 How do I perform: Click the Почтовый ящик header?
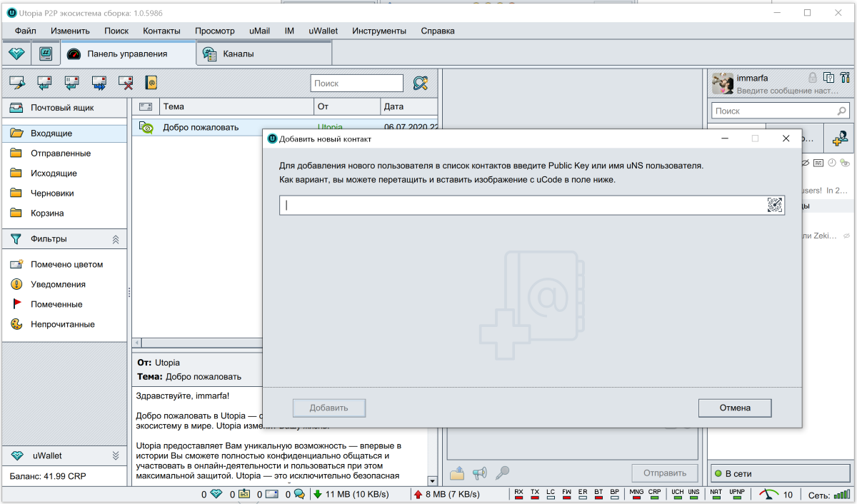[x=64, y=108]
